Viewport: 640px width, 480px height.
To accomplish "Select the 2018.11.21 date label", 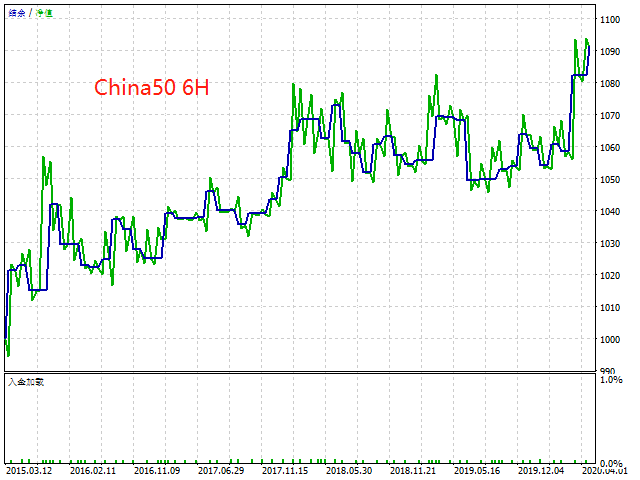I will pos(413,471).
